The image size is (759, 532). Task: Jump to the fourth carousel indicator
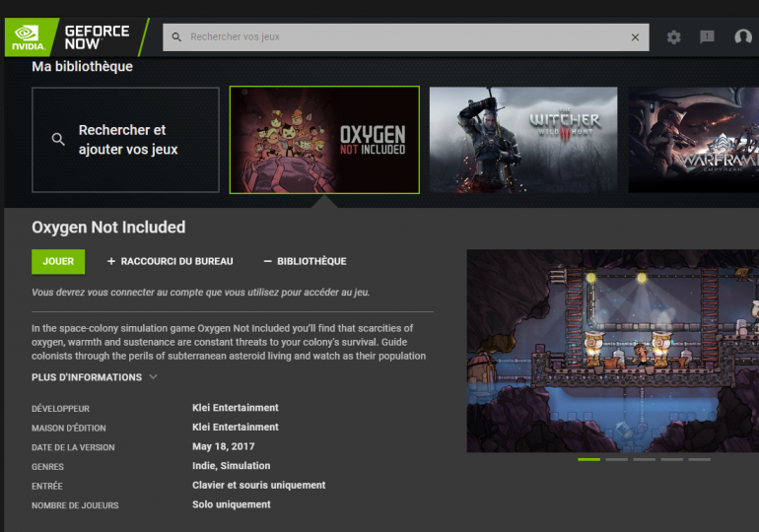point(672,459)
